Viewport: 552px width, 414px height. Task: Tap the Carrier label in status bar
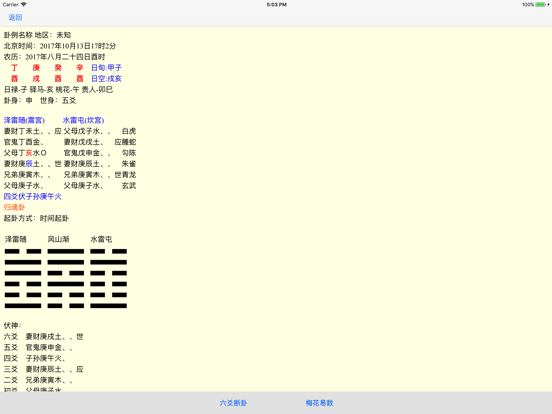[x=11, y=5]
